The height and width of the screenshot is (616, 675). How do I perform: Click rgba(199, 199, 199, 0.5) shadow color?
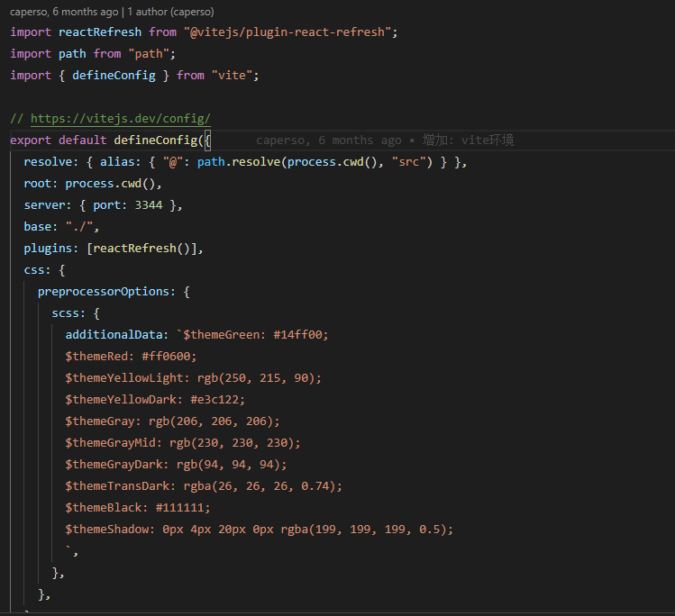click(x=364, y=529)
